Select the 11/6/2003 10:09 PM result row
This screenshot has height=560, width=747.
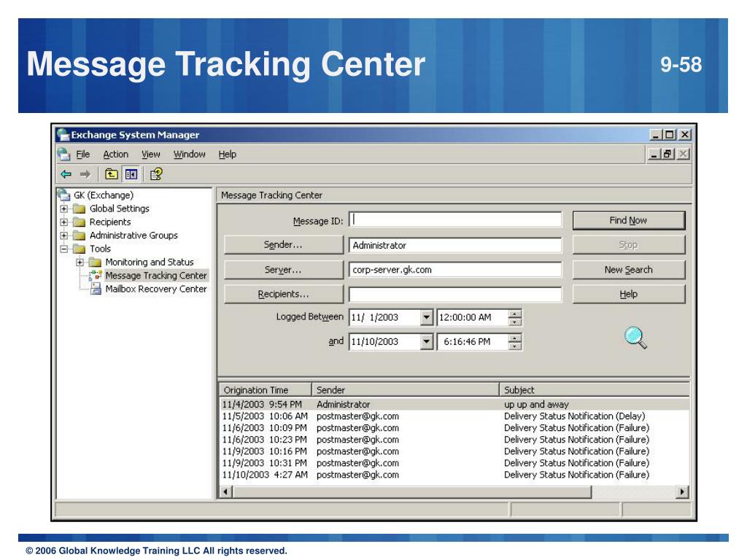tap(454, 427)
